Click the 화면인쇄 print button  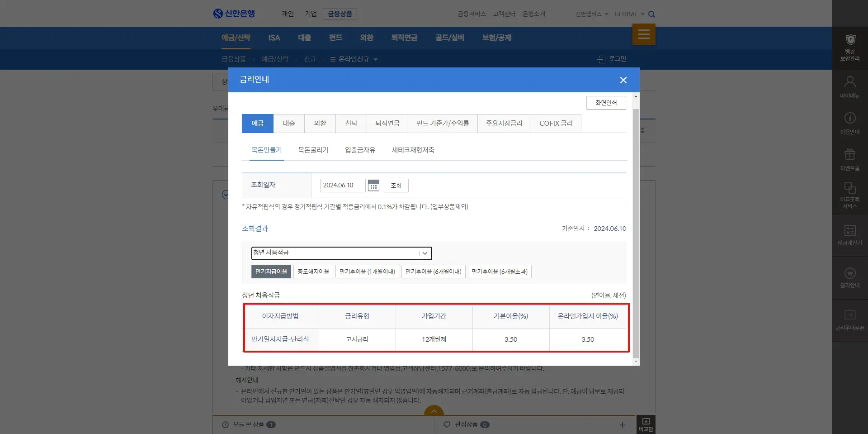(x=606, y=103)
